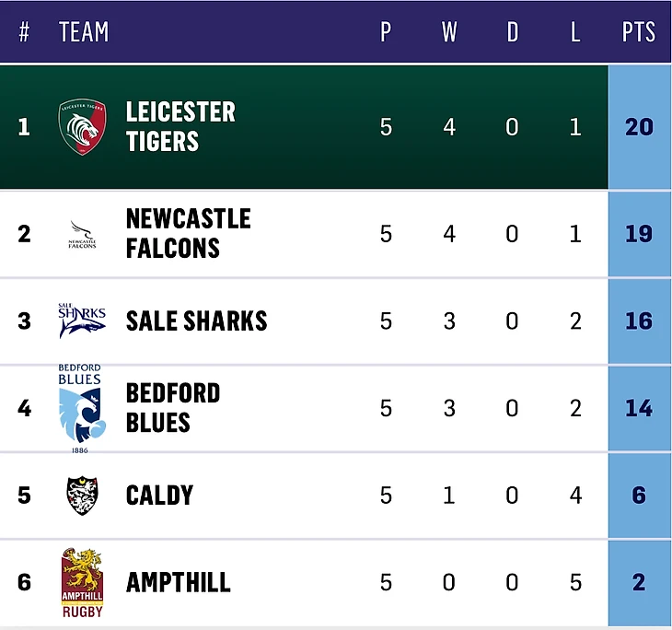Click the Ampthill Rugby logo
The height and width of the screenshot is (630, 672).
point(82,583)
